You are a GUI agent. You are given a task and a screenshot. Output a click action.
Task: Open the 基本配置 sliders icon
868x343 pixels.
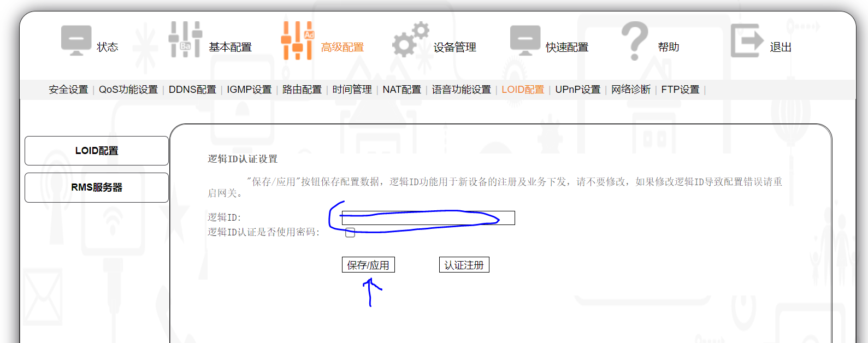click(x=185, y=39)
